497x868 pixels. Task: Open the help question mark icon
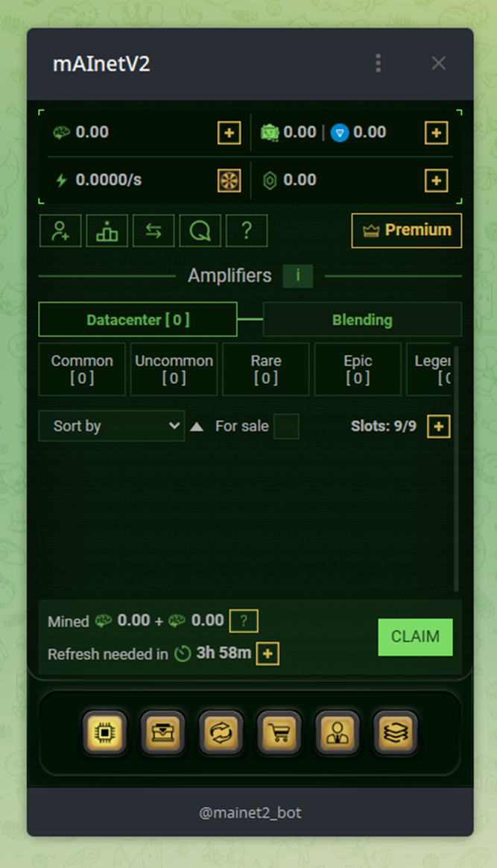tap(247, 231)
